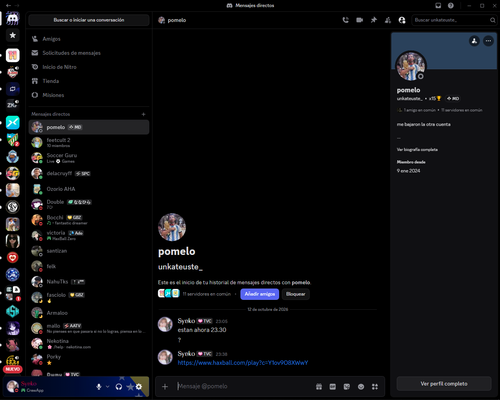
Task: Add friends to this DM
Action: (x=388, y=20)
